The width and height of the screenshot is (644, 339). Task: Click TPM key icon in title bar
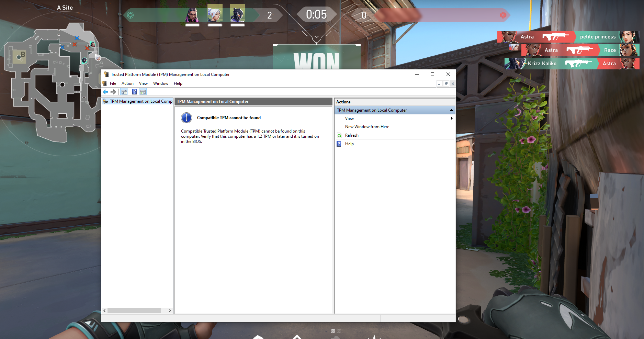tap(106, 75)
